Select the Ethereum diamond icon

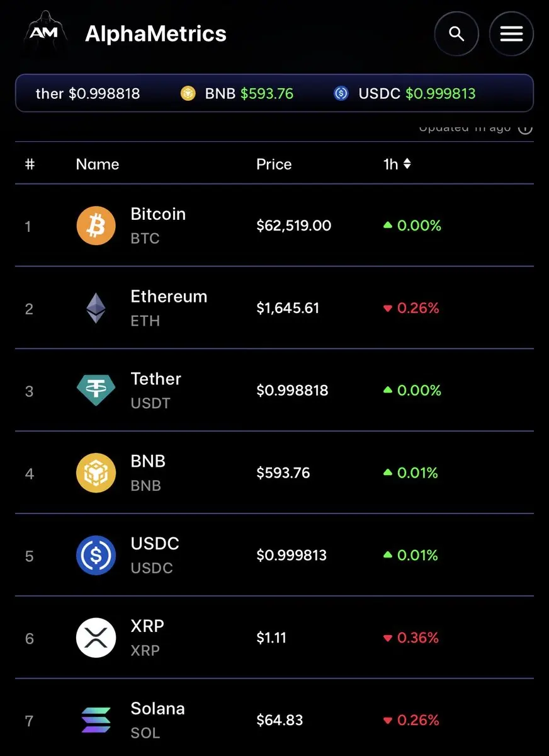[x=96, y=308]
